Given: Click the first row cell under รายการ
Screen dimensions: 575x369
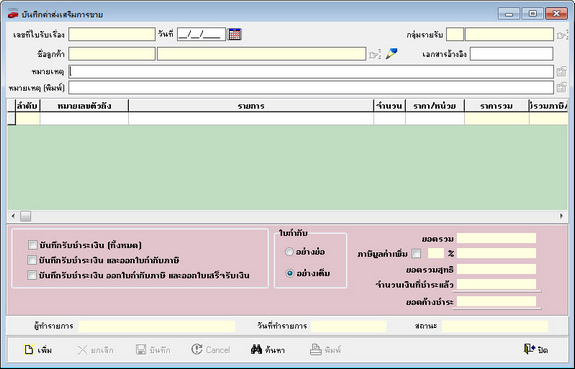Looking at the screenshot, I should point(251,118).
